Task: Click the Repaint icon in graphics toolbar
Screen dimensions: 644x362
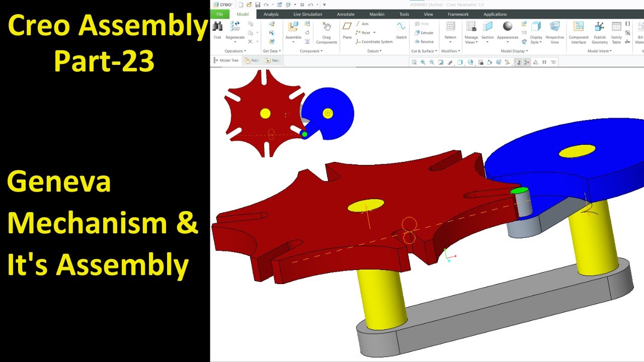Action: coord(441,62)
